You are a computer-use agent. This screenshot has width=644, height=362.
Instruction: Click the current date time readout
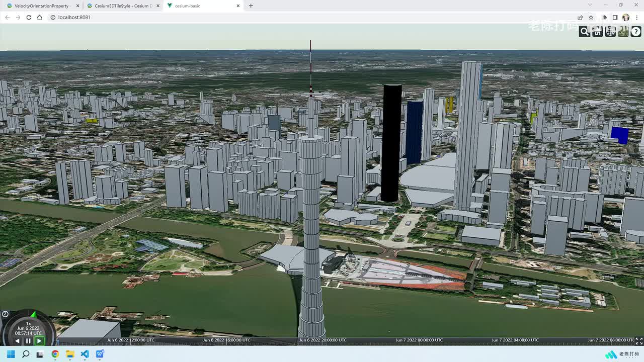click(x=28, y=331)
